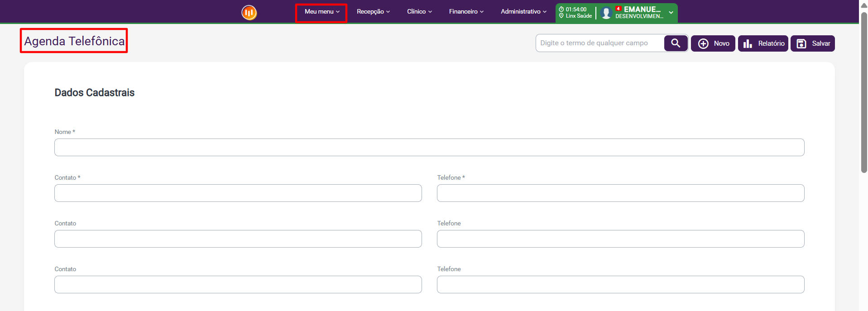The width and height of the screenshot is (868, 311).
Task: Click the user avatar icon
Action: [x=606, y=13]
